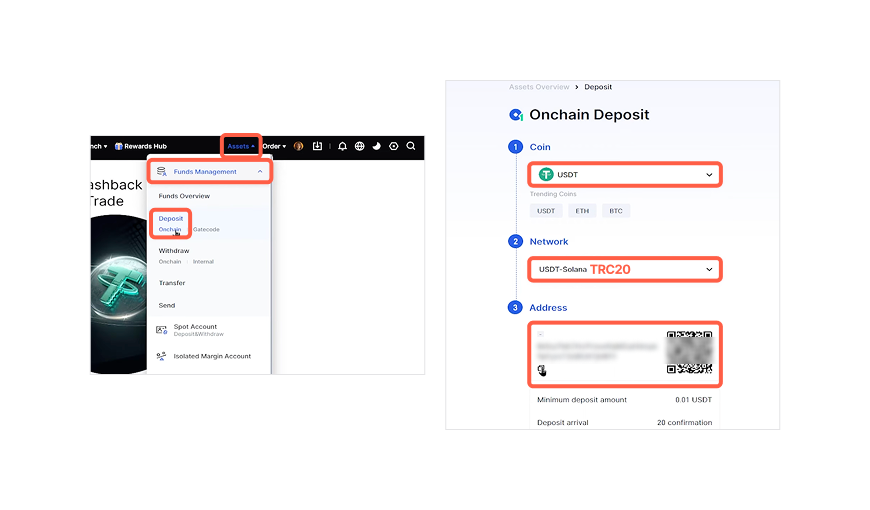Viewport: 870px width, 510px height.
Task: Open Funds Overview
Action: (184, 196)
